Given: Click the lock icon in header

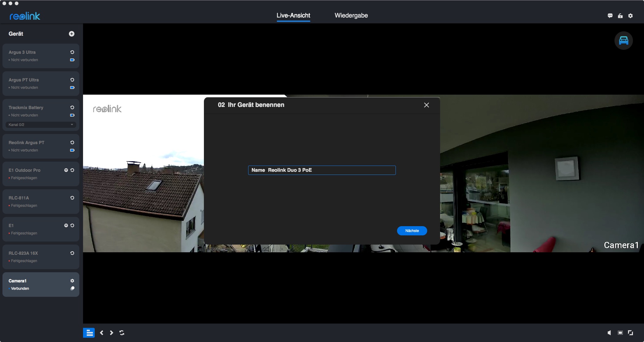Looking at the screenshot, I should click(x=620, y=16).
